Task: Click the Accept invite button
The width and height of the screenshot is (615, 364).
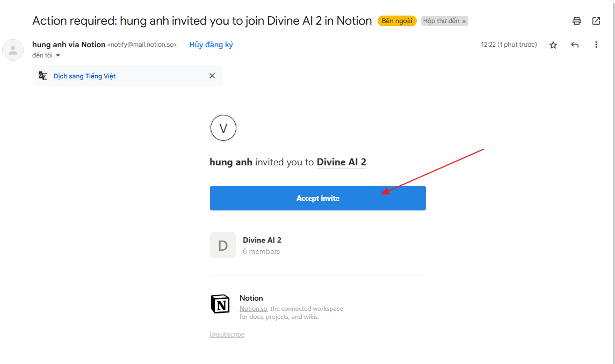Action: pyautogui.click(x=318, y=198)
